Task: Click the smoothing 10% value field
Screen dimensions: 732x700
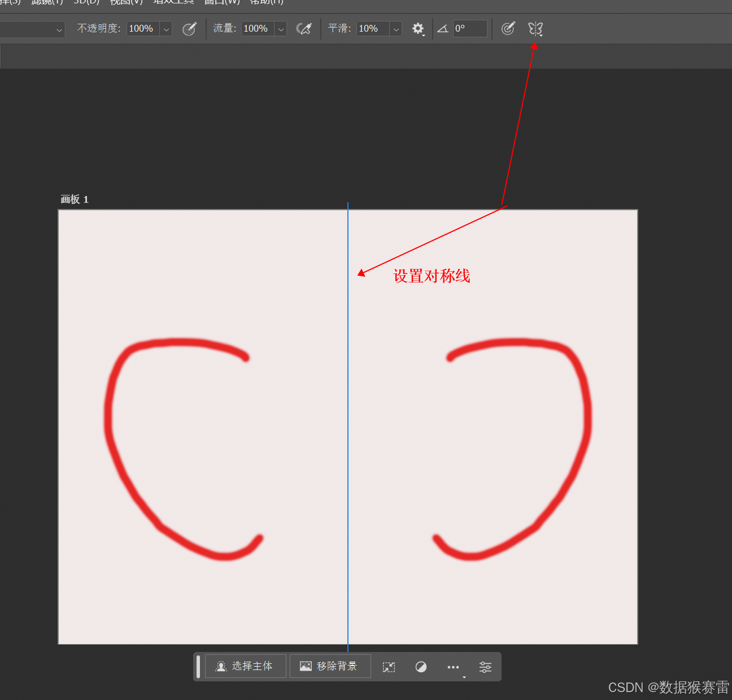Action: click(373, 29)
